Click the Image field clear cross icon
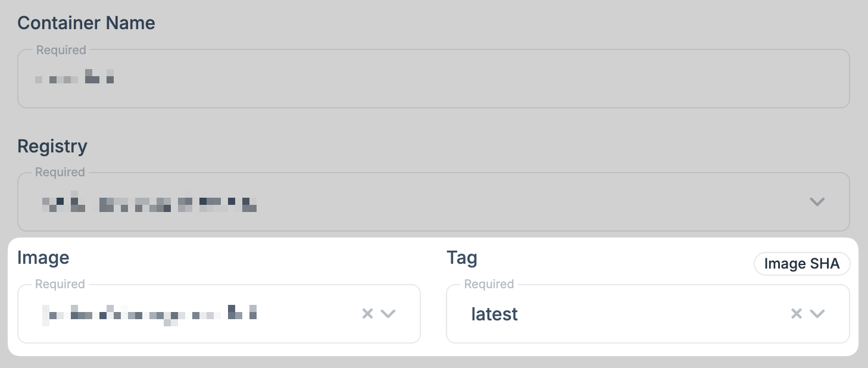This screenshot has height=368, width=868. click(367, 313)
